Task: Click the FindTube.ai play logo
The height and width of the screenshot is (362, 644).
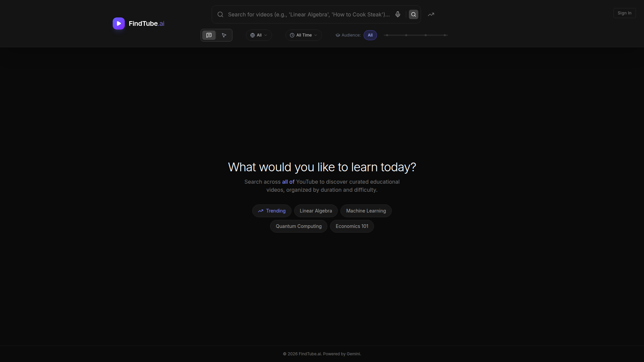Action: (x=119, y=23)
